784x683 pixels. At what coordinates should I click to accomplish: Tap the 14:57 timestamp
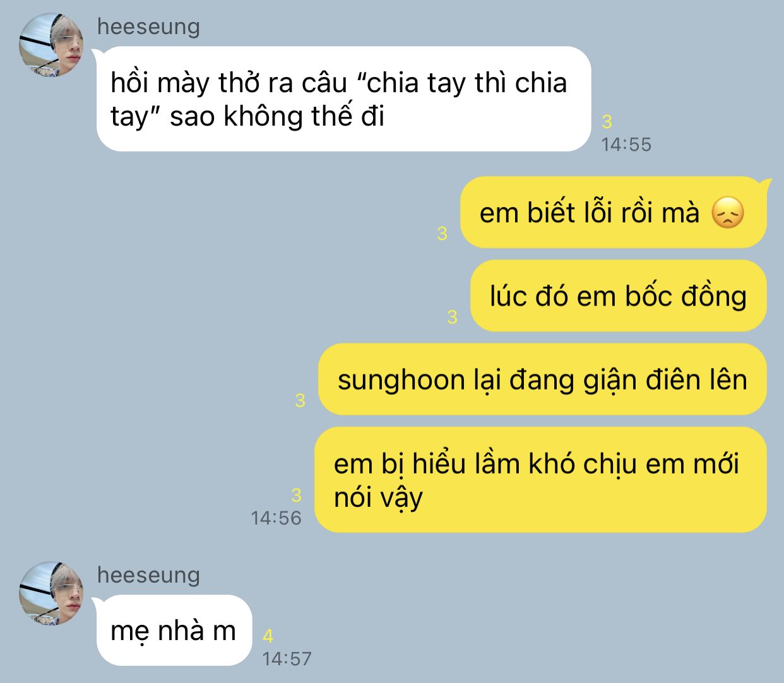point(287,659)
